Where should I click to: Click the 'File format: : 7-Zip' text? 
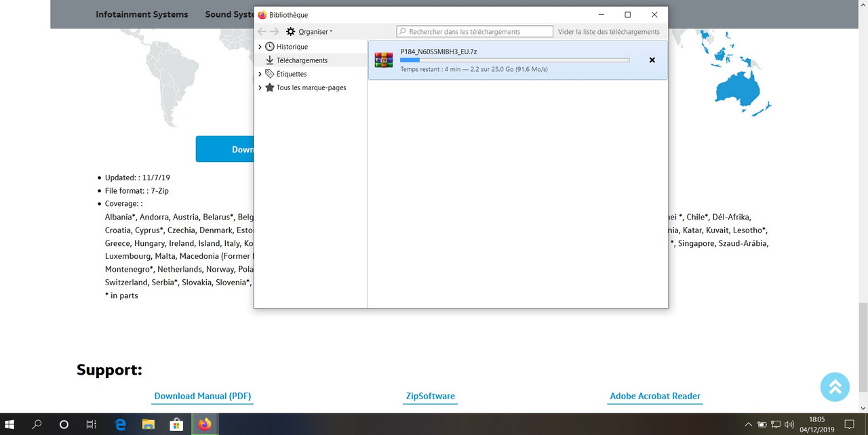click(137, 191)
